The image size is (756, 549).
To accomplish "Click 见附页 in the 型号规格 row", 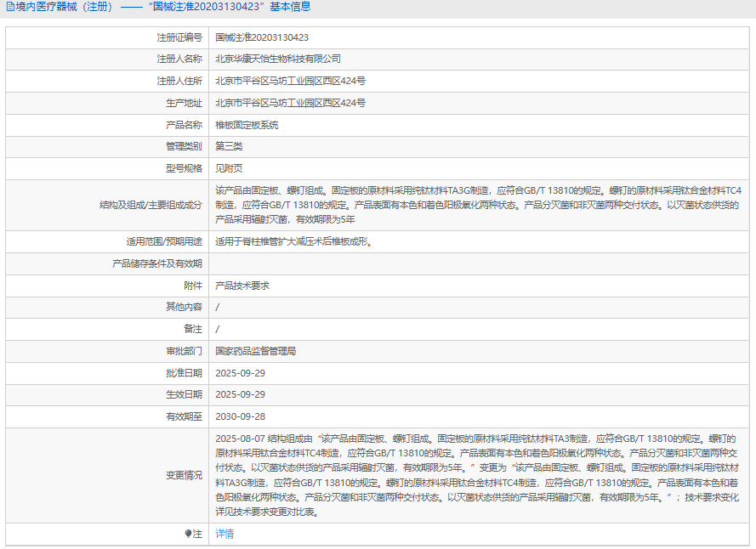I will tap(229, 169).
